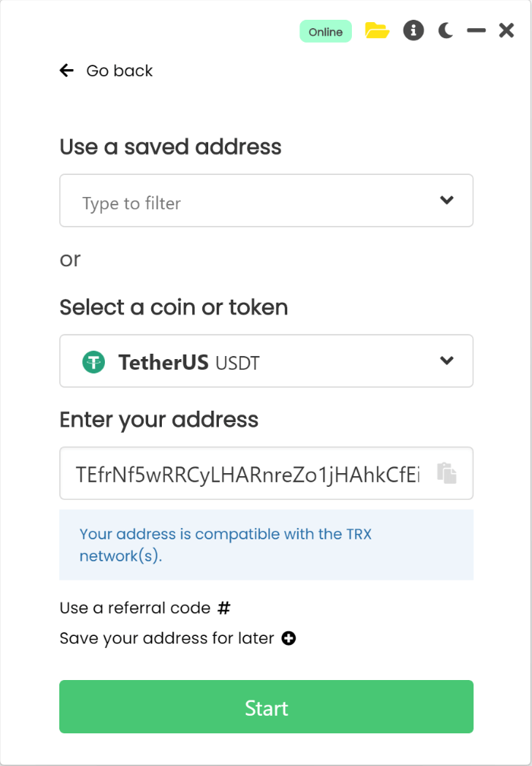Viewport: 532px width, 766px height.
Task: Click the info circle icon
Action: point(413,31)
